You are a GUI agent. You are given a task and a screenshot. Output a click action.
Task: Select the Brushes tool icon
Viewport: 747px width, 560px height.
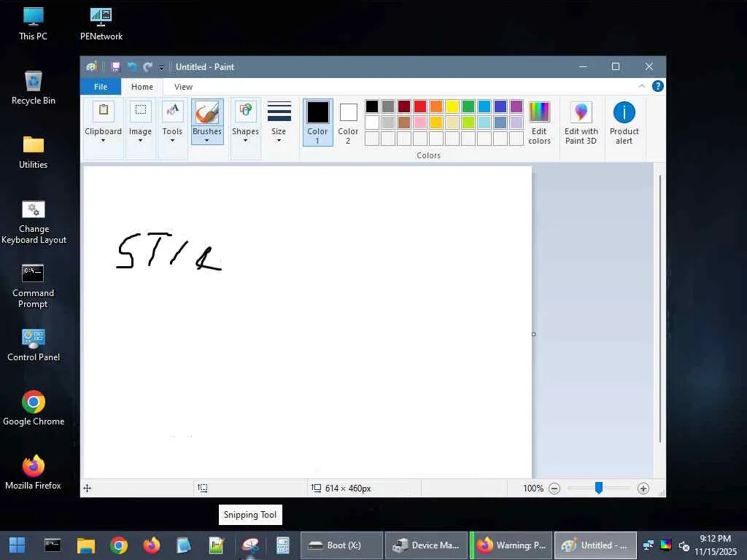point(207,113)
